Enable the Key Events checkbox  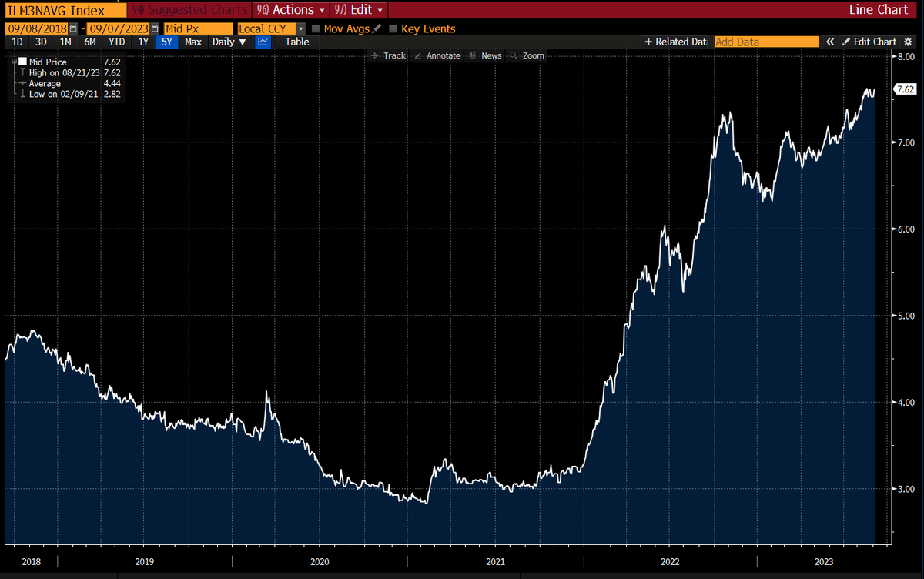(x=393, y=28)
